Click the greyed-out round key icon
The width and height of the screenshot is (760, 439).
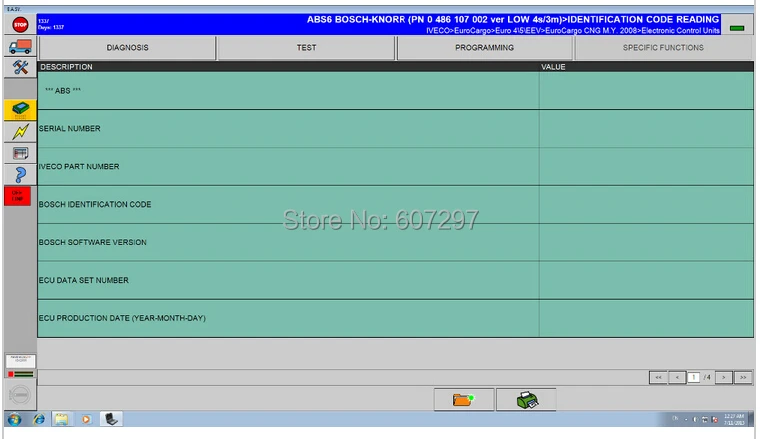[x=20, y=395]
